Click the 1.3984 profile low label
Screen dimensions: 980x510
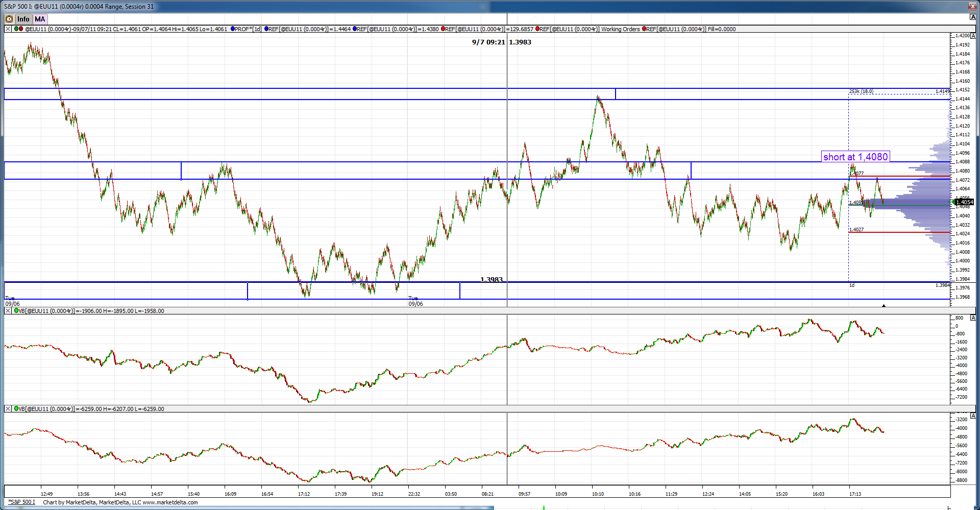(x=942, y=285)
